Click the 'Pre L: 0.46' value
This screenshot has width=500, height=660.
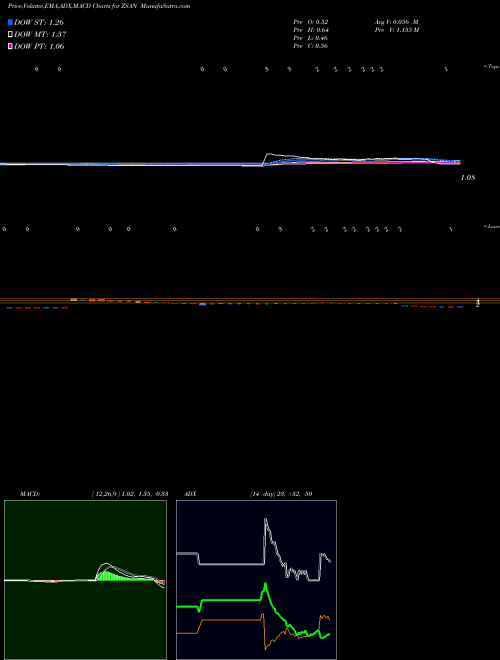311,38
